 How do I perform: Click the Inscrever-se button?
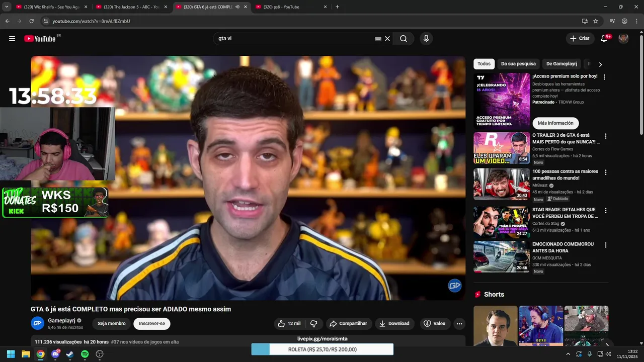pyautogui.click(x=152, y=324)
